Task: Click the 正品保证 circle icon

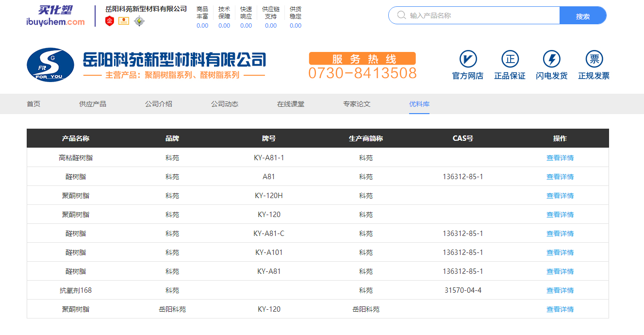Action: [510, 59]
